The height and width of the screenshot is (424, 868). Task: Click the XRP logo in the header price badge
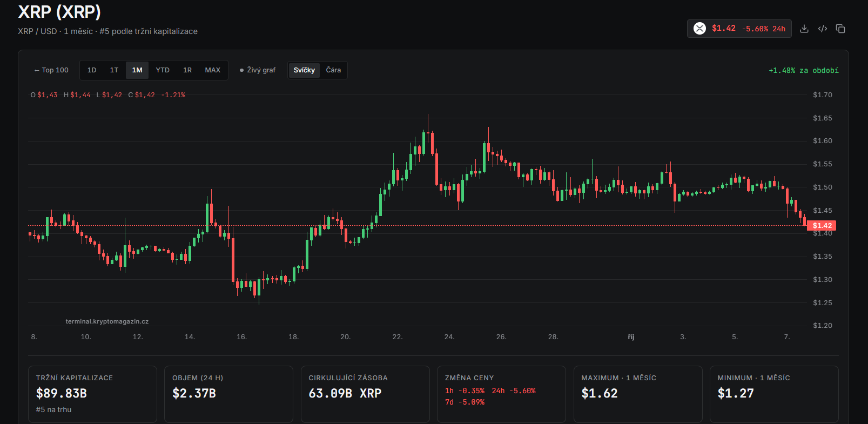(699, 29)
